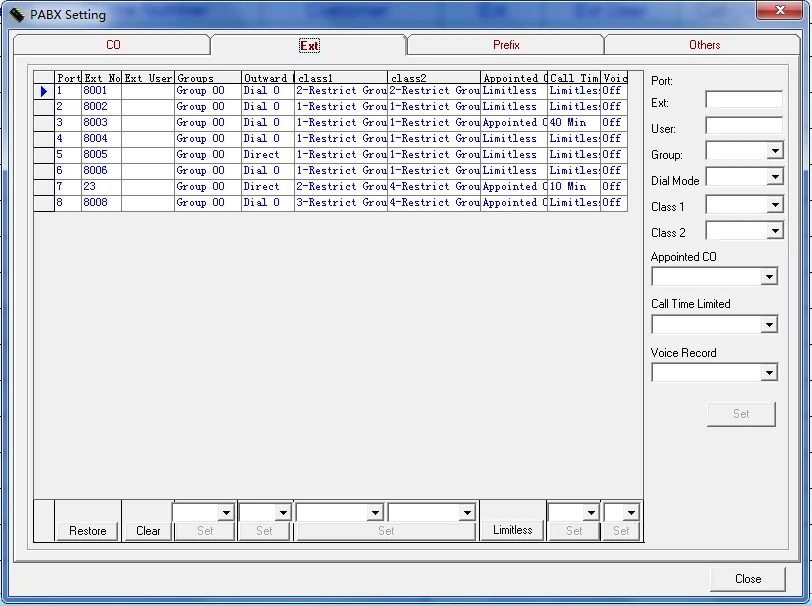812x606 pixels.
Task: Click the Restore button
Action: click(88, 531)
